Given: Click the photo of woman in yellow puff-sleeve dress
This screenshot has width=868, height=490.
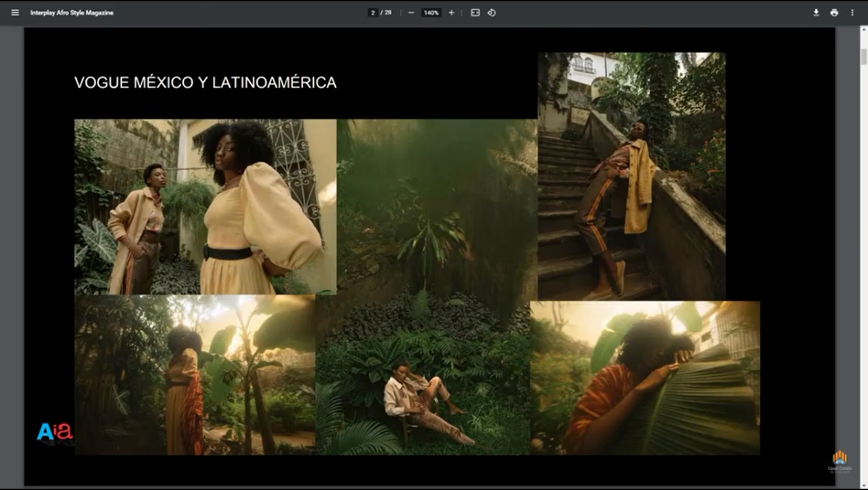Looking at the screenshot, I should [205, 206].
